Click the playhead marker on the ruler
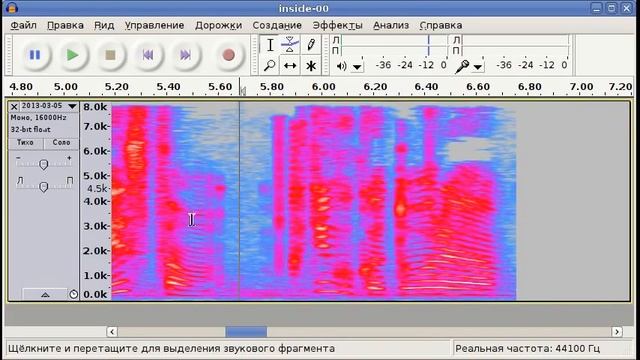640x360 pixels. click(x=243, y=91)
